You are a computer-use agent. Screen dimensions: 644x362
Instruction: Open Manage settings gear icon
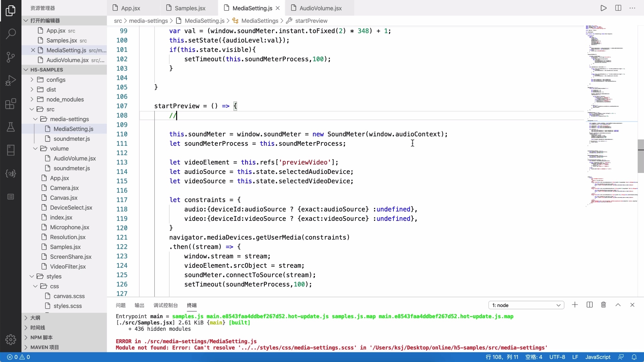[x=11, y=339]
